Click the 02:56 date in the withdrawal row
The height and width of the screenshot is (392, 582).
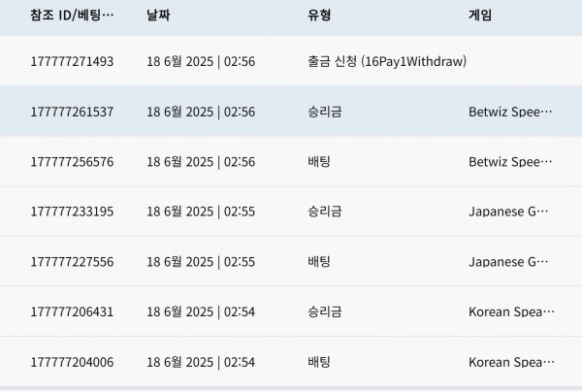click(240, 62)
